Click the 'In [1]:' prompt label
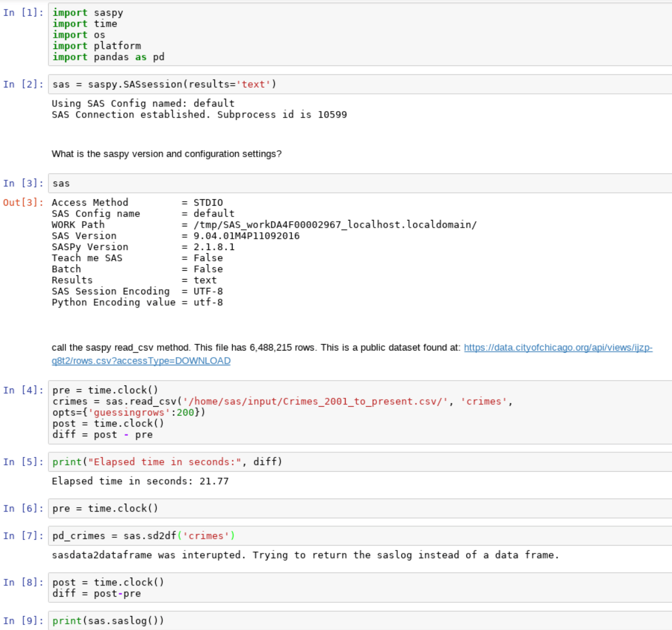This screenshot has height=630, width=672. [x=23, y=13]
